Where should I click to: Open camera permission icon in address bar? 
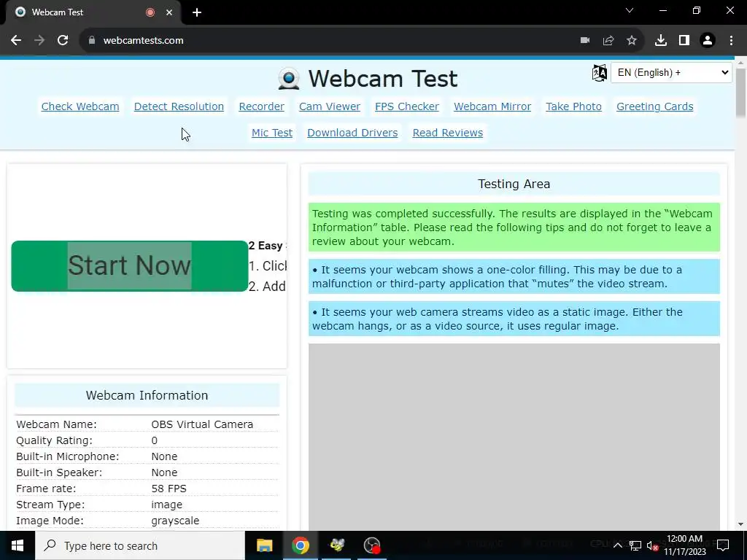(x=585, y=41)
